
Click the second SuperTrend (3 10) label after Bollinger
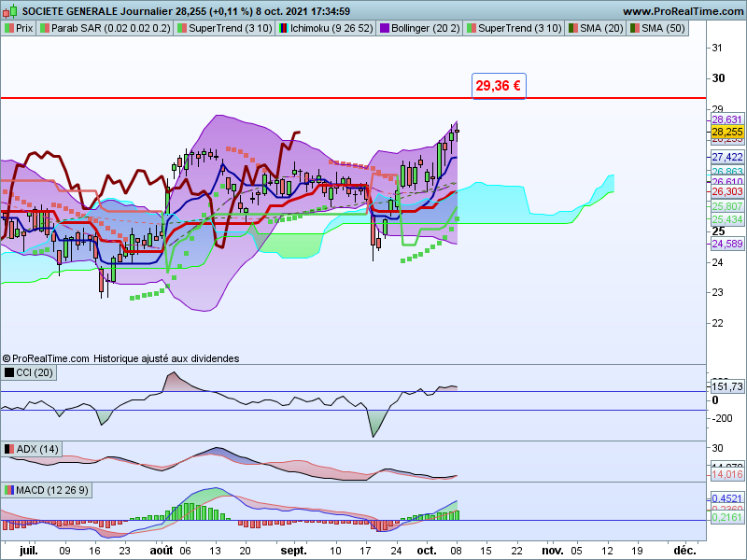pos(514,28)
